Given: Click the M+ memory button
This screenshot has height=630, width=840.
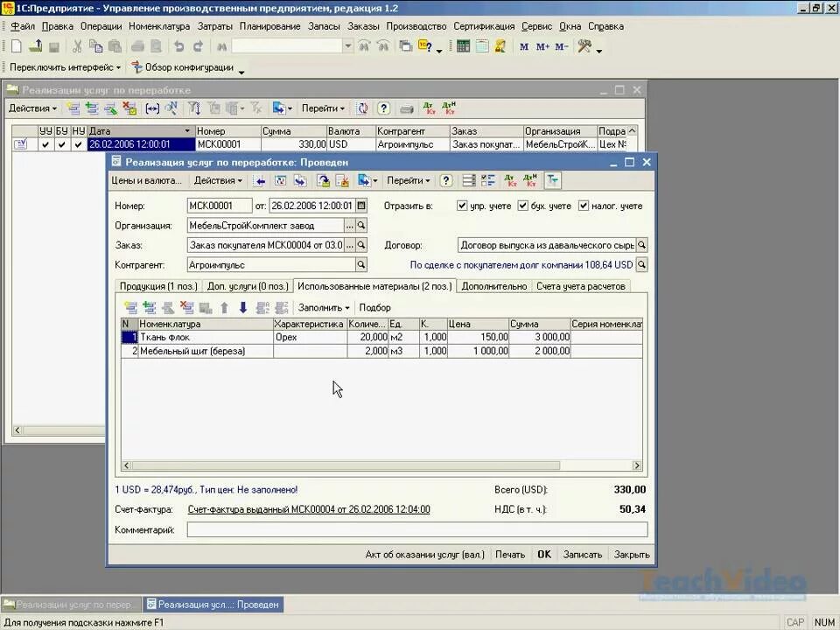Looking at the screenshot, I should 542,47.
